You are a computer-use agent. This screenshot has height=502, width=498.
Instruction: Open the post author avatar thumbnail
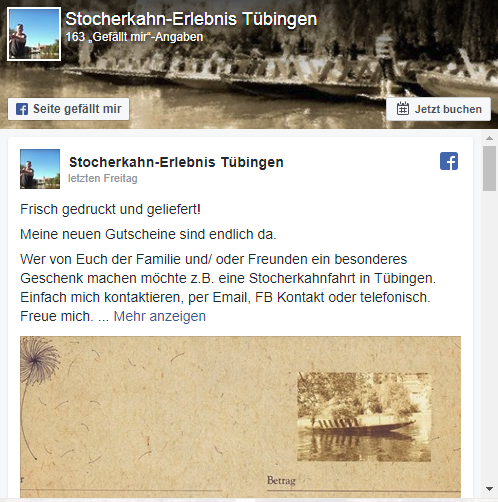click(x=40, y=169)
